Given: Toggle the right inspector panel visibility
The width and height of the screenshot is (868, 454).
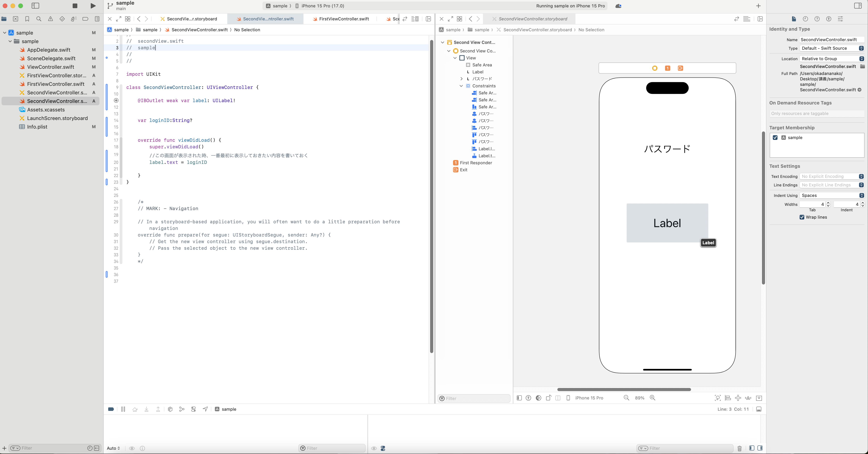Looking at the screenshot, I should pos(858,6).
